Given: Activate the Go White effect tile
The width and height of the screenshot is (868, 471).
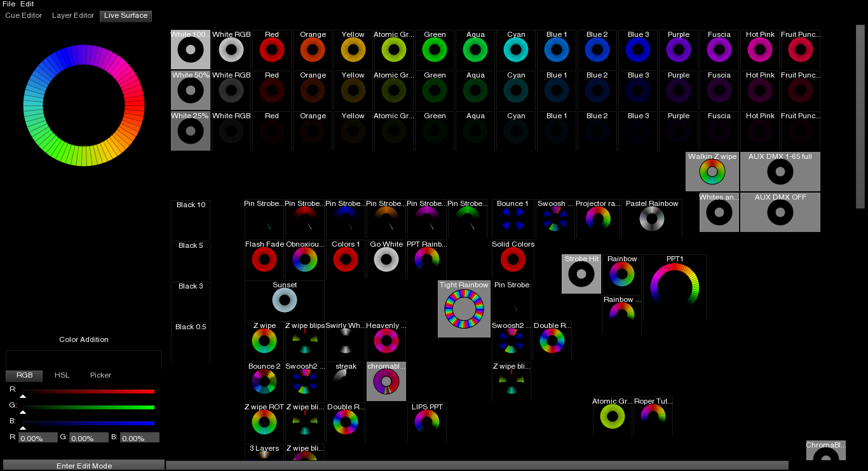Looking at the screenshot, I should [386, 259].
